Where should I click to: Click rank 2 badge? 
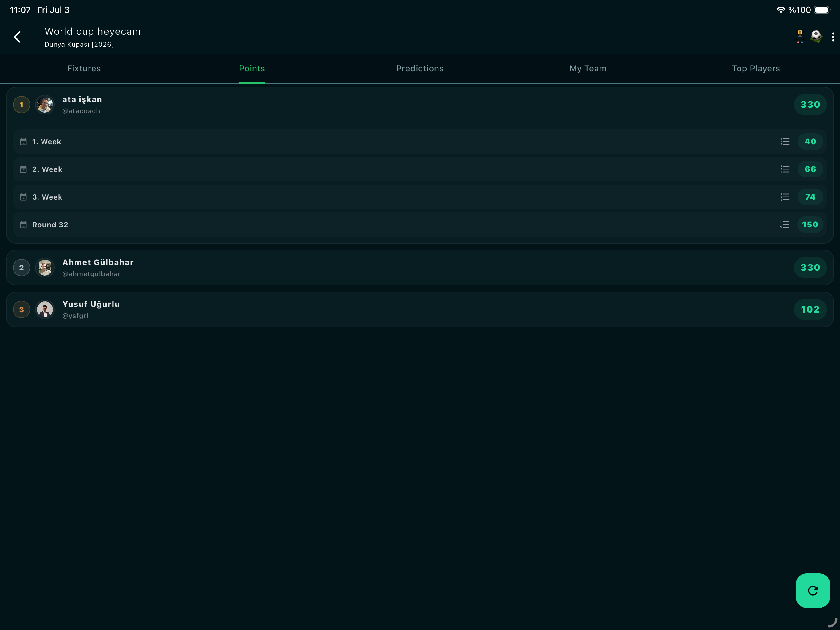[x=22, y=268]
